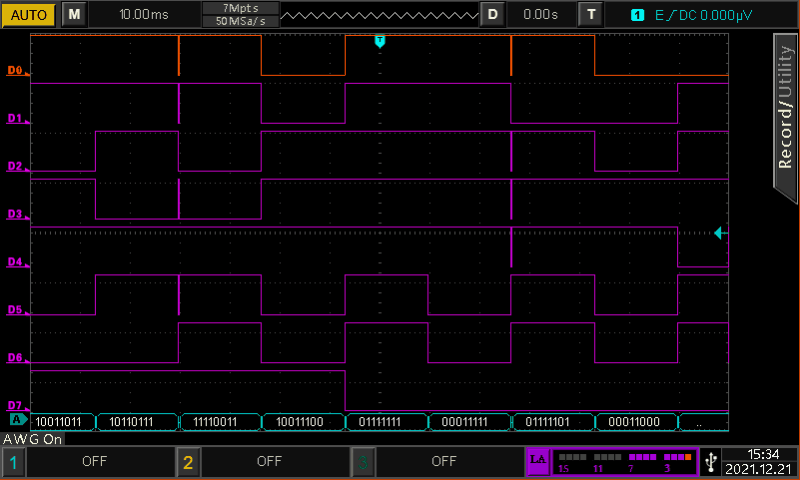The height and width of the screenshot is (480, 800).
Task: Open the 10.00ms timebase setting
Action: pyautogui.click(x=144, y=14)
